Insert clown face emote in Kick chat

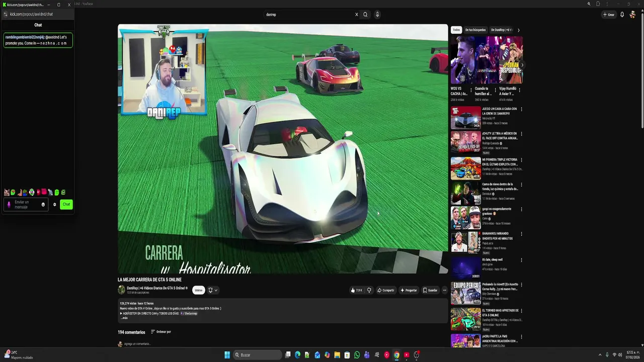pyautogui.click(x=32, y=192)
